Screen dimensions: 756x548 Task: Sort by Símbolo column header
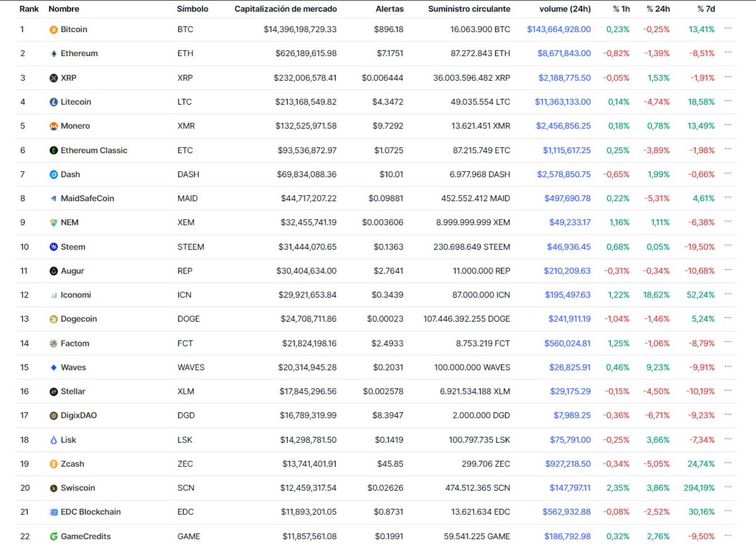coord(193,9)
